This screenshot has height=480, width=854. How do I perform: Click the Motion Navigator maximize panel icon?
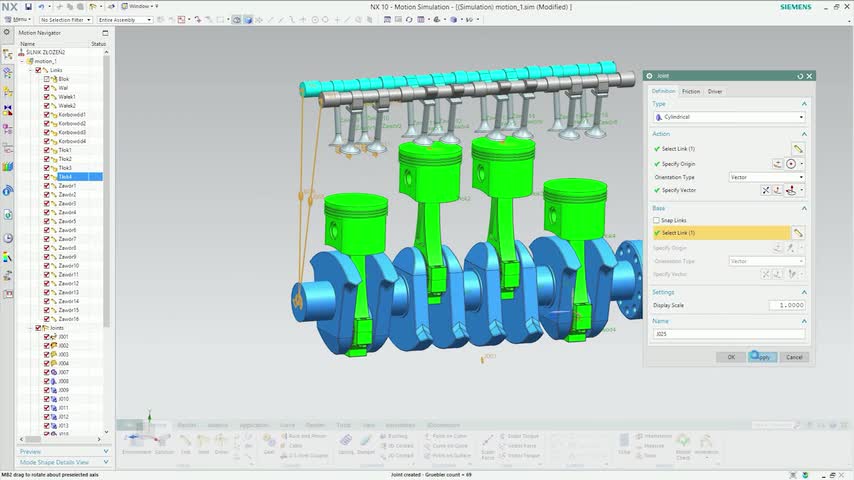pos(105,33)
